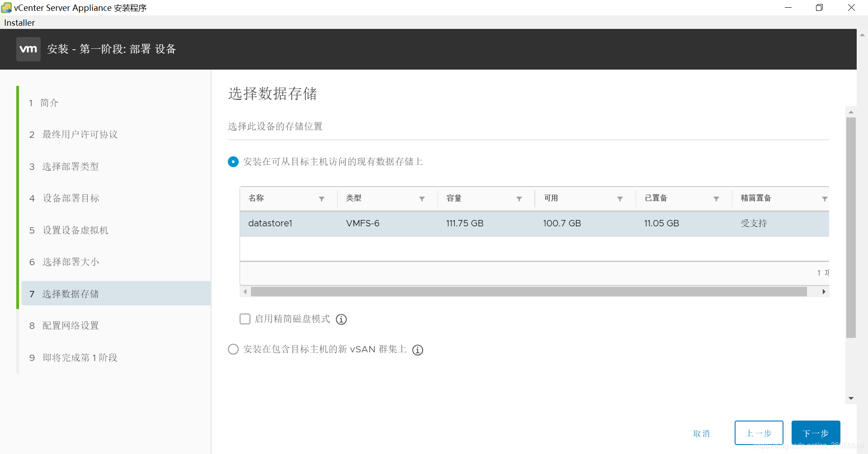
Task: Minimize the installer window
Action: click(788, 8)
